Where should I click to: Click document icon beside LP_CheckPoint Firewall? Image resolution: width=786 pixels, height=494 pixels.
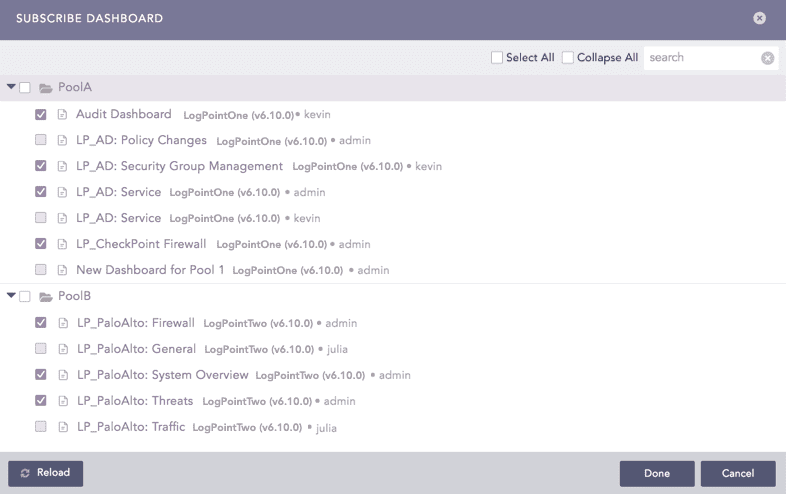coord(62,245)
